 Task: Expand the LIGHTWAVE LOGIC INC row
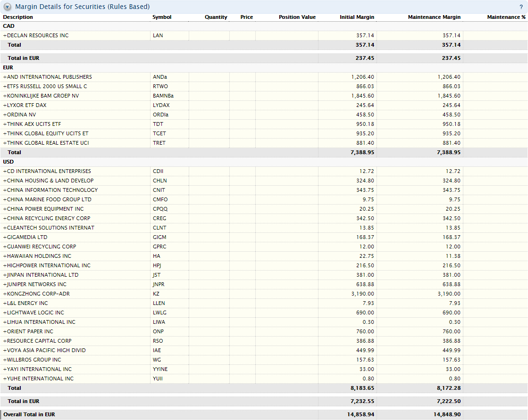pos(5,313)
